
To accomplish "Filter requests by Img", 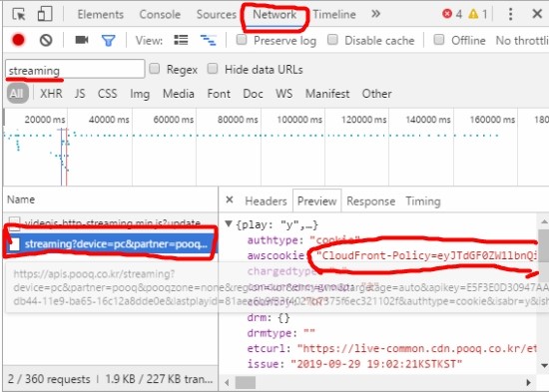I will tap(140, 94).
